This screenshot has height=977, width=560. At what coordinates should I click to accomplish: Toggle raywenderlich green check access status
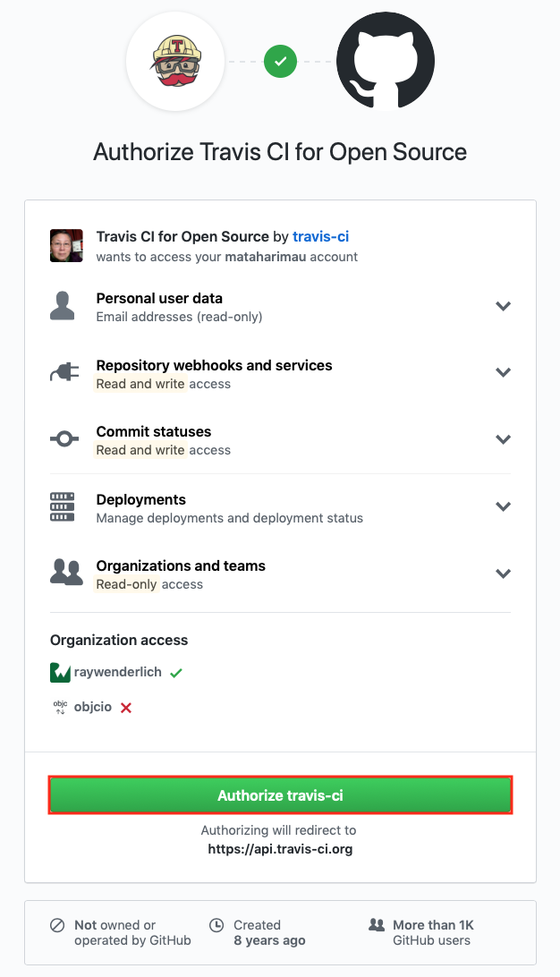coord(176,673)
